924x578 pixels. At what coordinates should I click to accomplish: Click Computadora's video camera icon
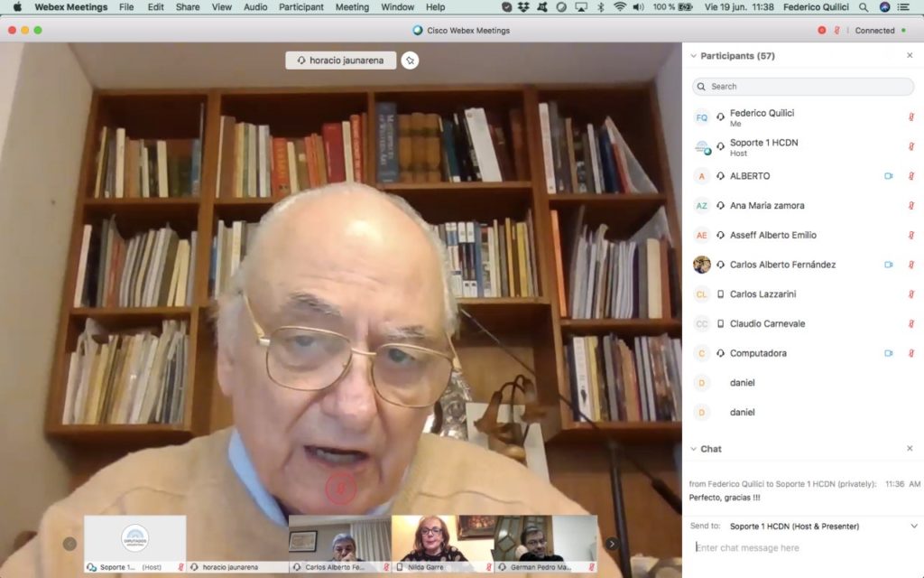point(889,353)
